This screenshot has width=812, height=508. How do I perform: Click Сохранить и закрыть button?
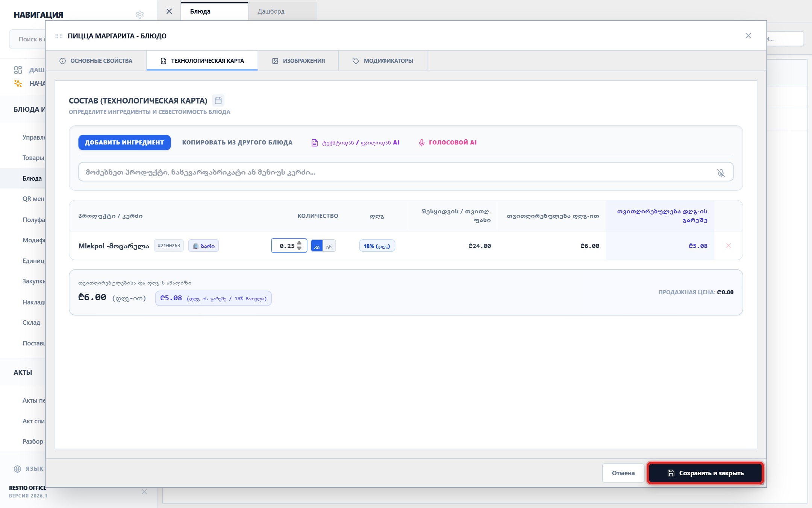coord(705,473)
